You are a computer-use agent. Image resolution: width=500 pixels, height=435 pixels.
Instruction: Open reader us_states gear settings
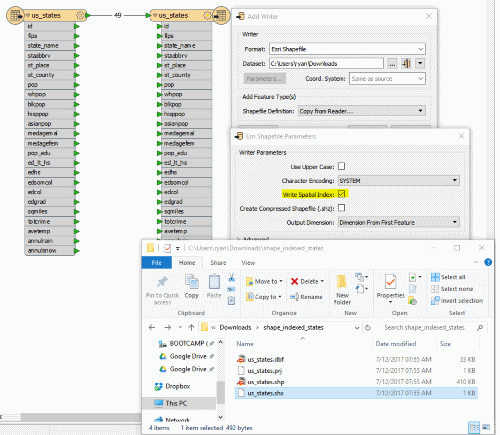click(x=80, y=15)
